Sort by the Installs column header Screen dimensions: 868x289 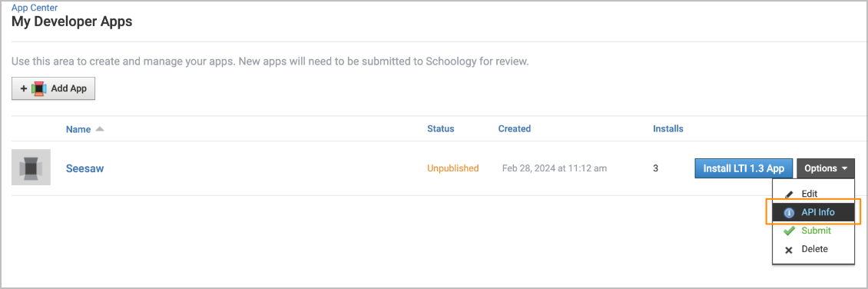tap(668, 128)
